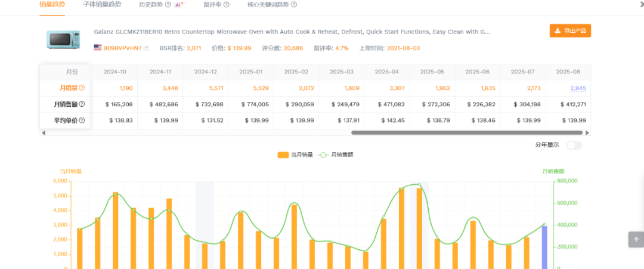Click the info icon next to 月销售额 row

coord(82,104)
